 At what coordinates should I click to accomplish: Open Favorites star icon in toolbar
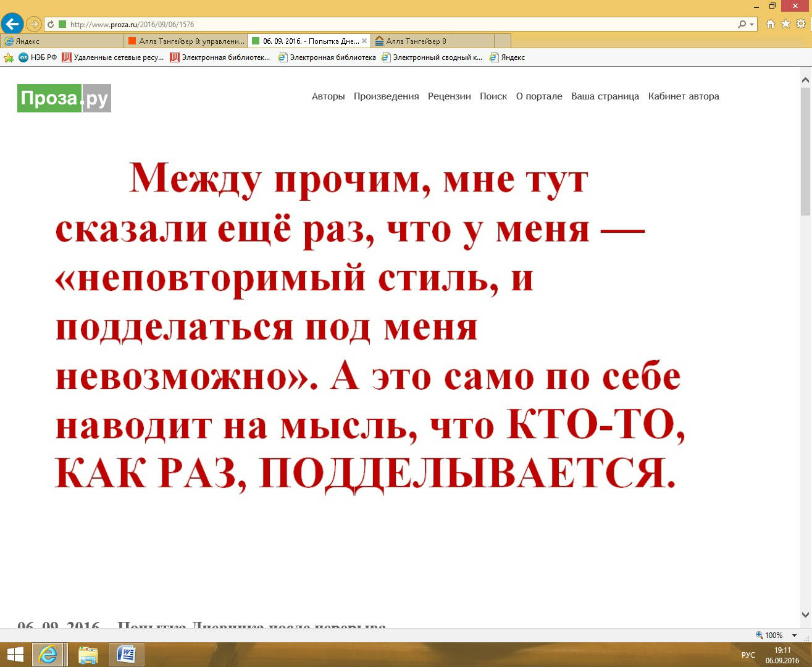coord(785,24)
